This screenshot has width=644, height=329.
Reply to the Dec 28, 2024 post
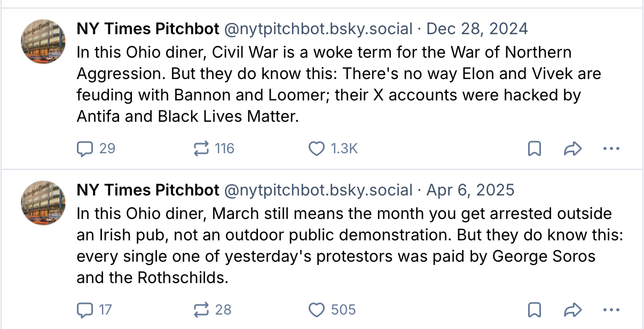[x=85, y=148]
